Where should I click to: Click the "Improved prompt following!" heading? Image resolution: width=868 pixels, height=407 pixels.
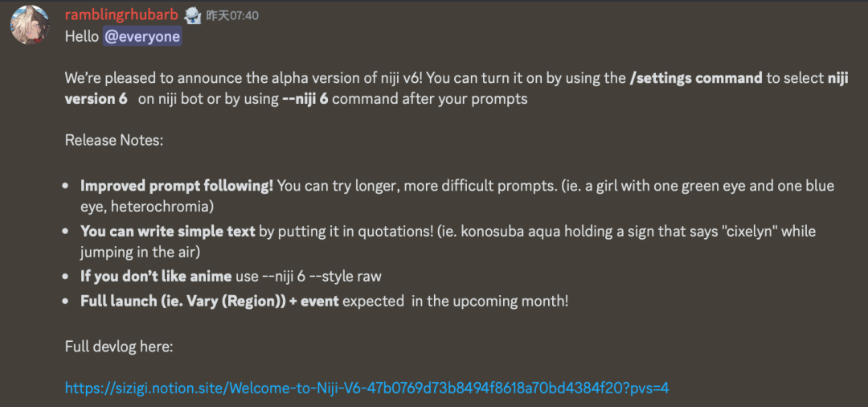(x=177, y=186)
